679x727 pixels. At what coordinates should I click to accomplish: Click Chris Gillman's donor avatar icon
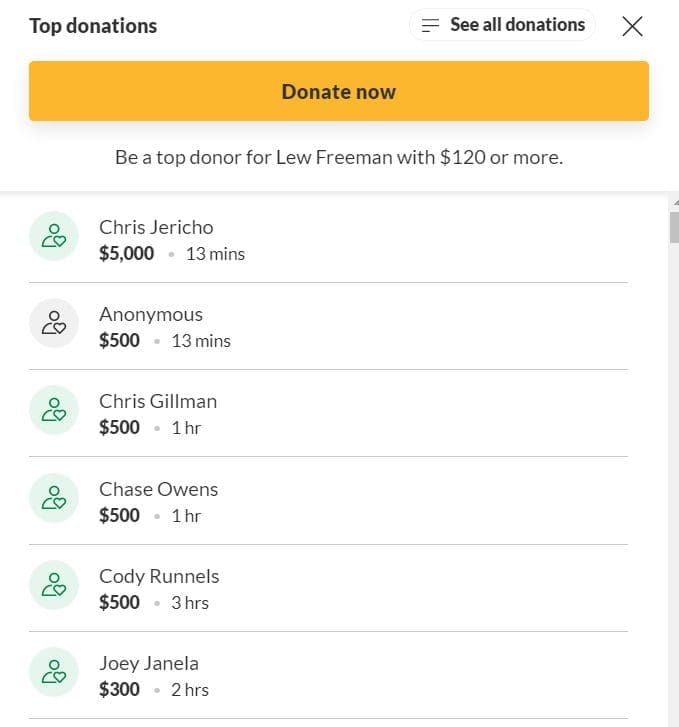54,410
